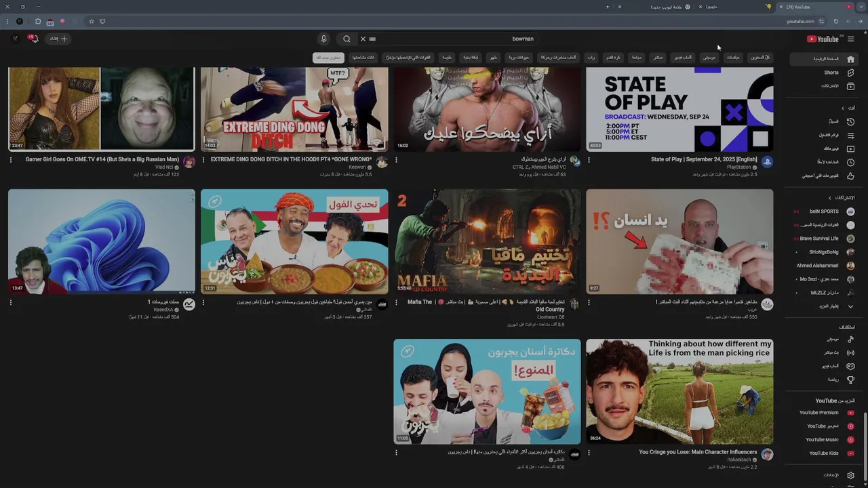Click the YouTube logo
The width and height of the screenshot is (868, 488).
823,39
